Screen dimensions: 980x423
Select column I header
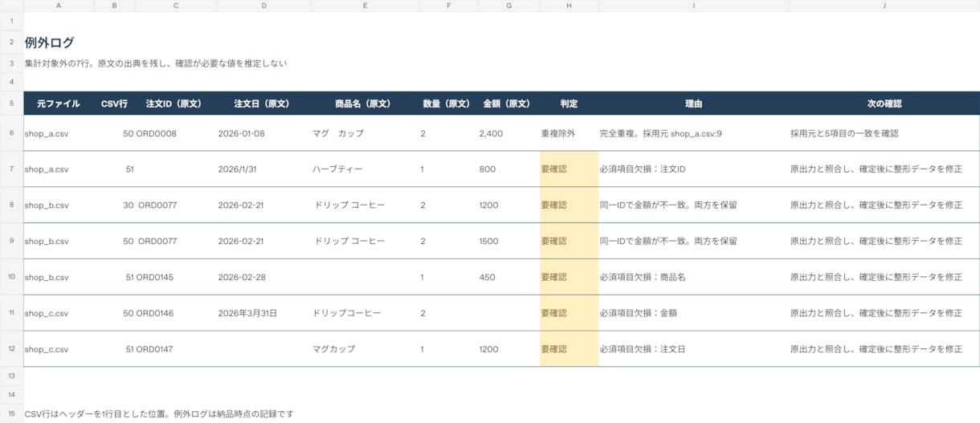(693, 6)
